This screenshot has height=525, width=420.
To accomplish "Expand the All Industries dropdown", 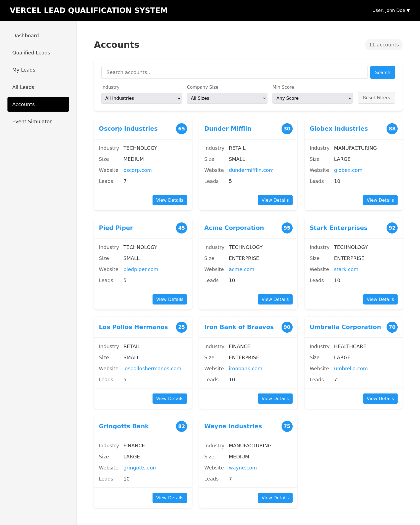I will pos(142,98).
